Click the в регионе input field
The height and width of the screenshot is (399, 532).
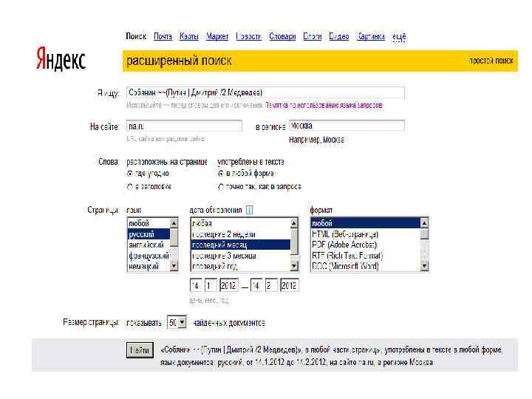coord(347,126)
